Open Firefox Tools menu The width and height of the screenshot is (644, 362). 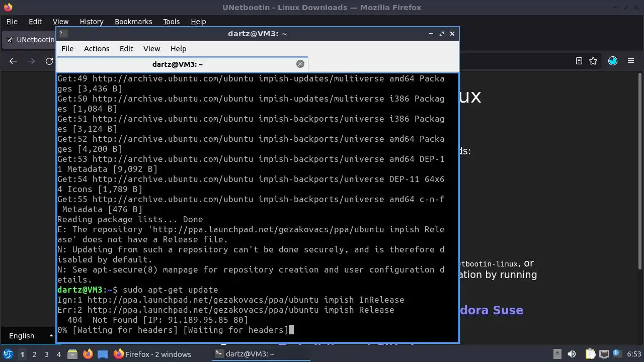coord(171,22)
